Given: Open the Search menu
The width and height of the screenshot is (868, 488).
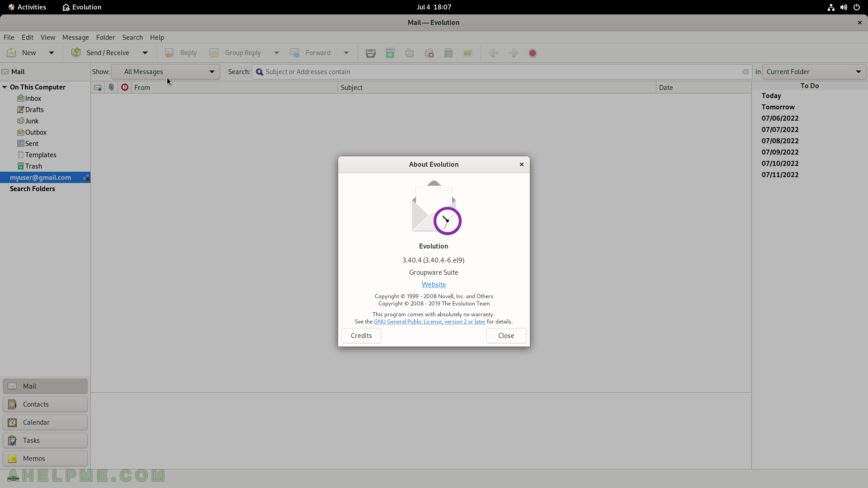Looking at the screenshot, I should (x=132, y=38).
